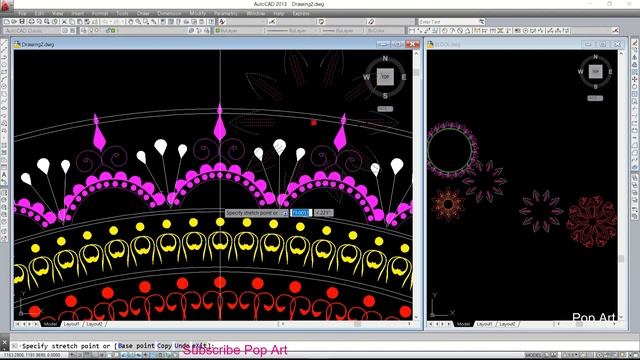640x360 pixels.
Task: Click TOP face of right window ViewCube
Action: click(x=596, y=71)
